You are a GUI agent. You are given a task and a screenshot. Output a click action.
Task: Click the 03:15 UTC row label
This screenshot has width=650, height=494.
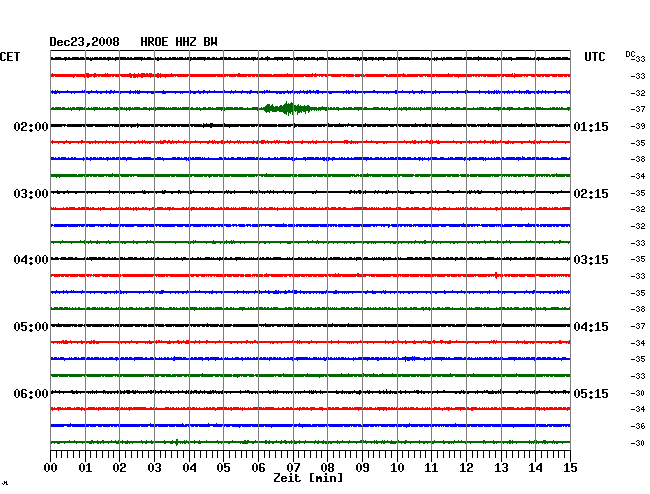click(x=591, y=260)
